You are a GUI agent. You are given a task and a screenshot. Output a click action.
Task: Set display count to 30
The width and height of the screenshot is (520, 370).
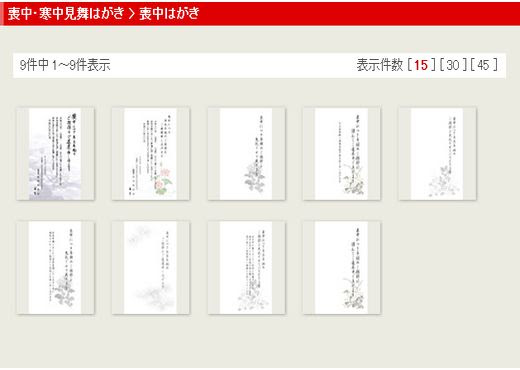coord(453,65)
